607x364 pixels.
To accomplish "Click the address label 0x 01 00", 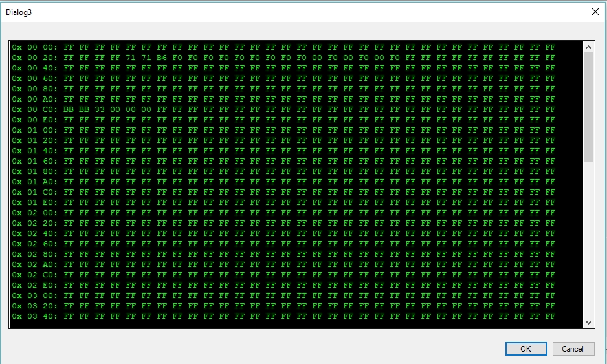I will click(34, 130).
